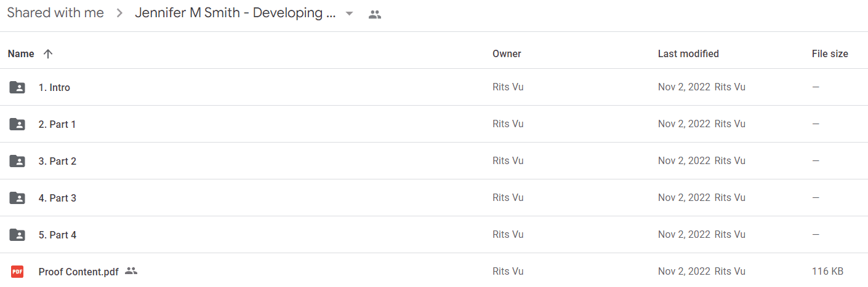The height and width of the screenshot is (287, 868).
Task: Select the 4. Part 3 folder name
Action: tap(57, 198)
